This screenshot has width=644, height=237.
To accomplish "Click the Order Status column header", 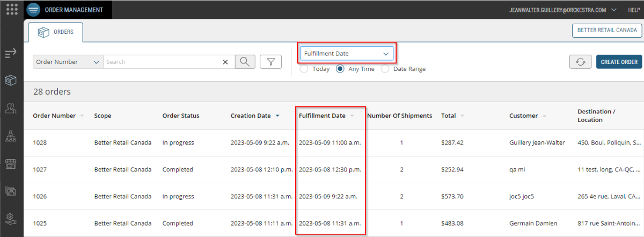I will (181, 116).
